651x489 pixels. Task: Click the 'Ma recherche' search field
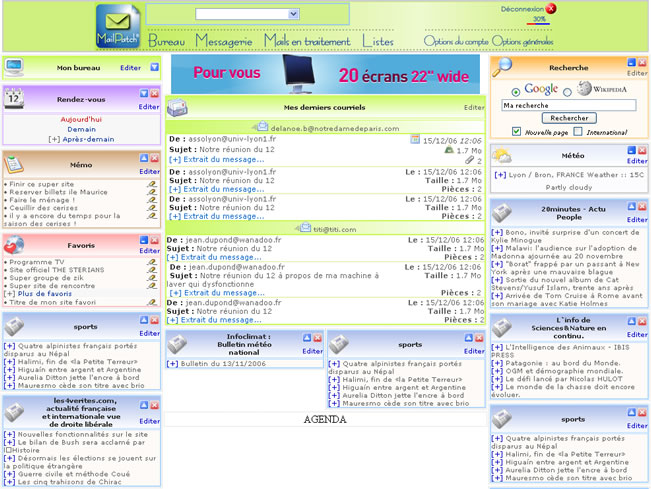click(568, 105)
